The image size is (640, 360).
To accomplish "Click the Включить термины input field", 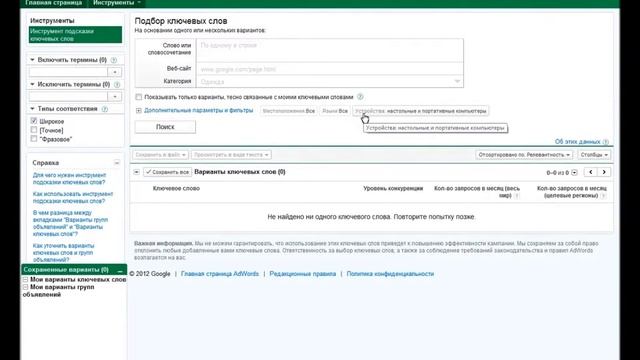I will [68, 72].
